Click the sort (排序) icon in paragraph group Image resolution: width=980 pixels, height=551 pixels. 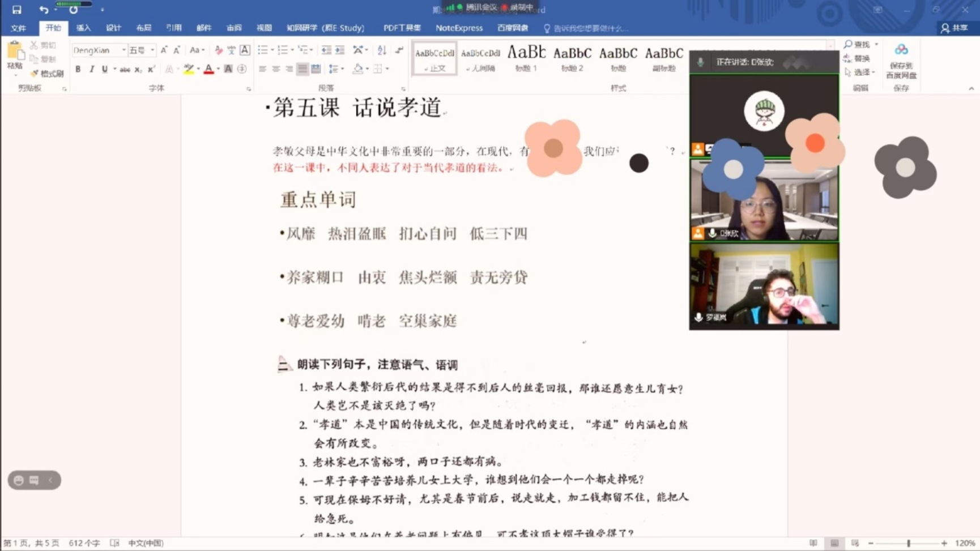(x=381, y=49)
